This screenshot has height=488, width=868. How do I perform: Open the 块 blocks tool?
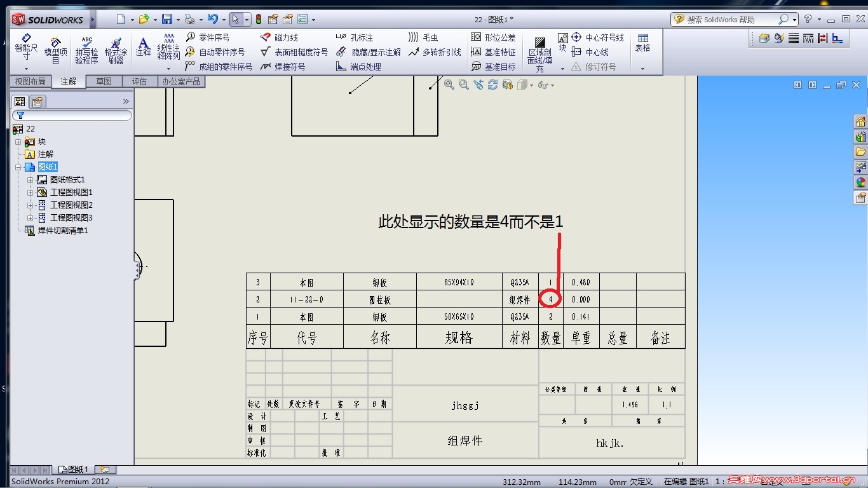tap(562, 42)
